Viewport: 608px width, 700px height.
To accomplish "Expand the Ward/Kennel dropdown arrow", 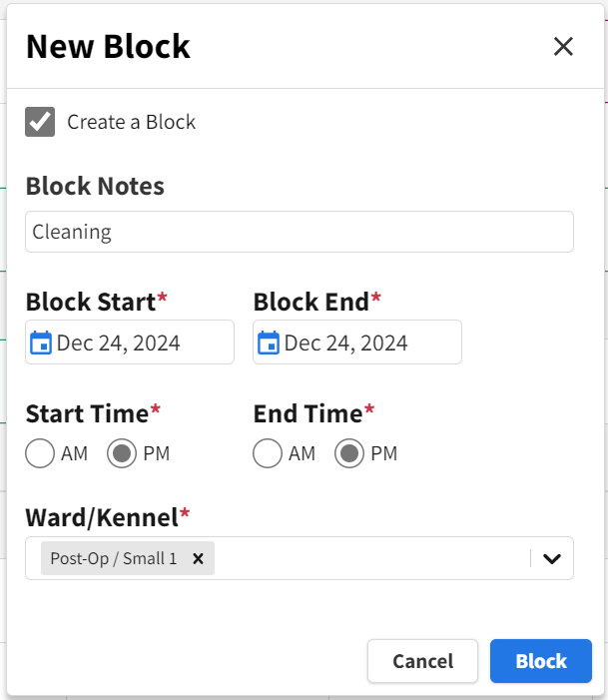I will tap(552, 558).
